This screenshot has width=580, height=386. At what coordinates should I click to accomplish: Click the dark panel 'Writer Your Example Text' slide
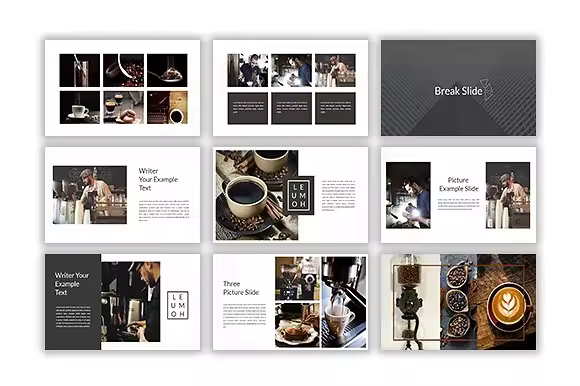122,302
